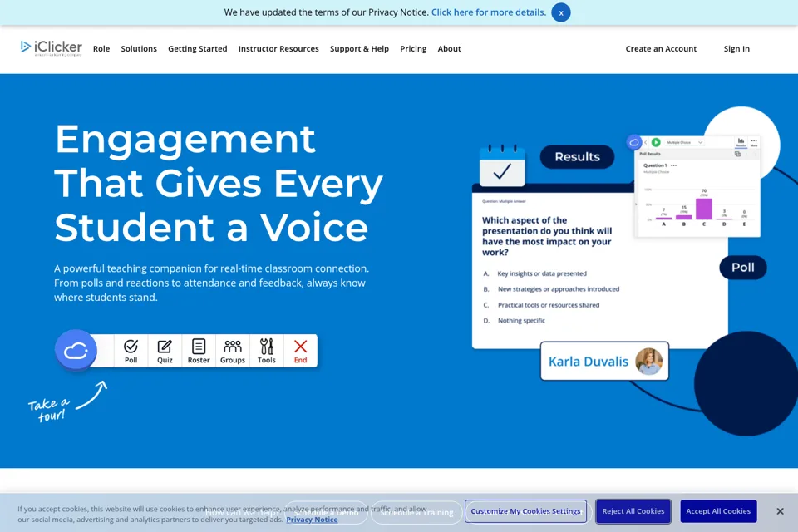Viewport: 798px width, 532px height.
Task: Open the Support & Help menu
Action: [359, 49]
